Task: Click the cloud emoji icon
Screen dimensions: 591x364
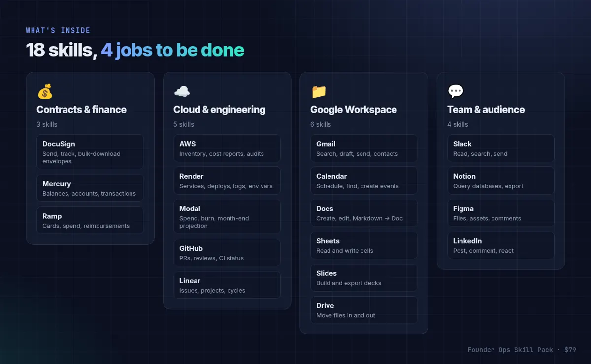Action: pos(182,92)
